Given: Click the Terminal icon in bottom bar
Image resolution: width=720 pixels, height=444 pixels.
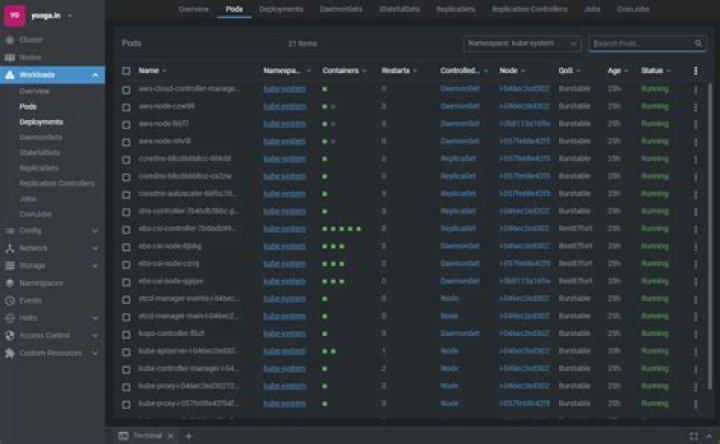Looking at the screenshot, I should [123, 436].
